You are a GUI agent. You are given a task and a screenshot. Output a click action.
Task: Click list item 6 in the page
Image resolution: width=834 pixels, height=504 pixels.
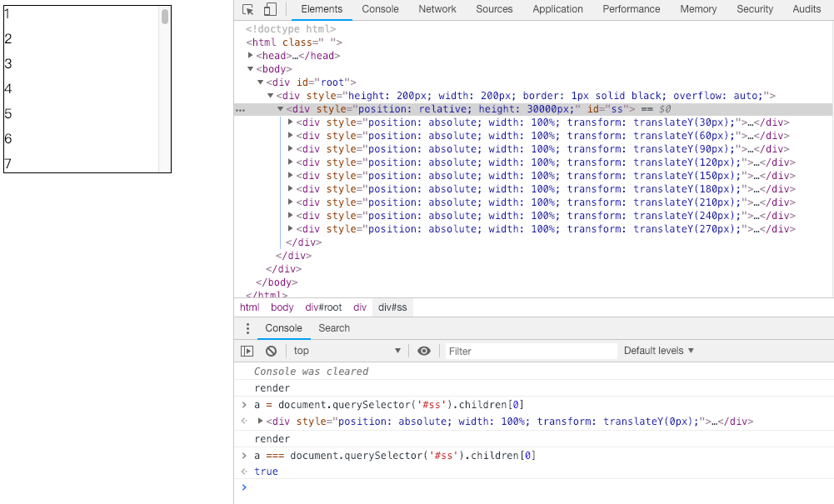tap(8, 139)
